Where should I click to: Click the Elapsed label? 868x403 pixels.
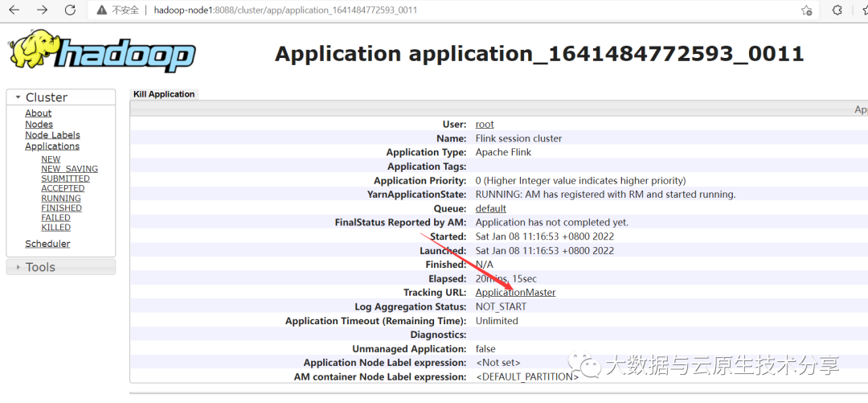[448, 279]
